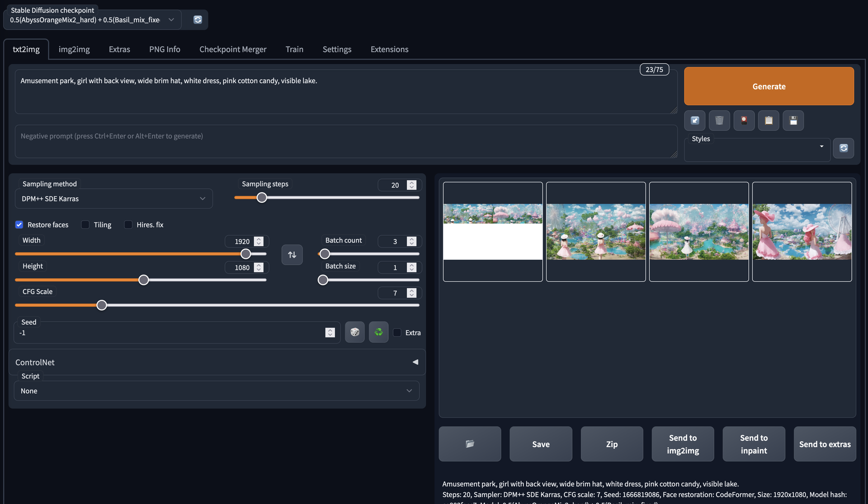Click the dice random seed icon
The width and height of the screenshot is (868, 504).
point(355,332)
